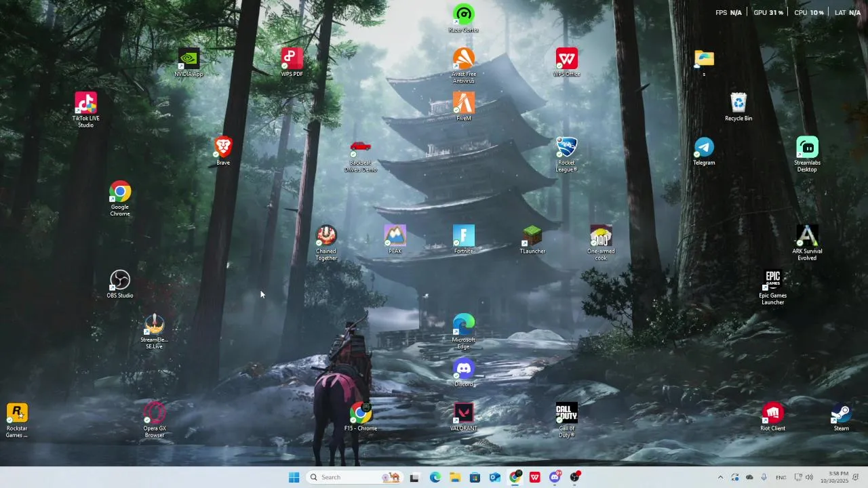Switch to OBS Studio in the taskbar
This screenshot has width=868, height=488.
575,477
